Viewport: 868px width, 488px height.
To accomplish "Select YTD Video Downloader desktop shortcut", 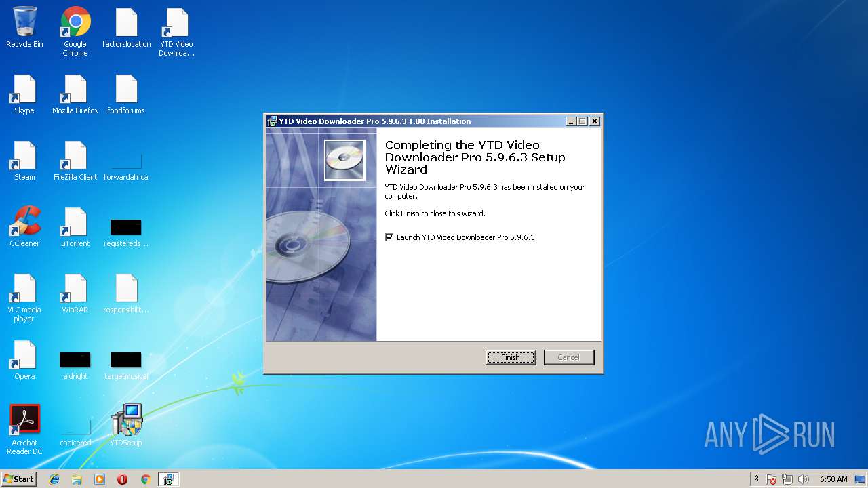I will (177, 31).
